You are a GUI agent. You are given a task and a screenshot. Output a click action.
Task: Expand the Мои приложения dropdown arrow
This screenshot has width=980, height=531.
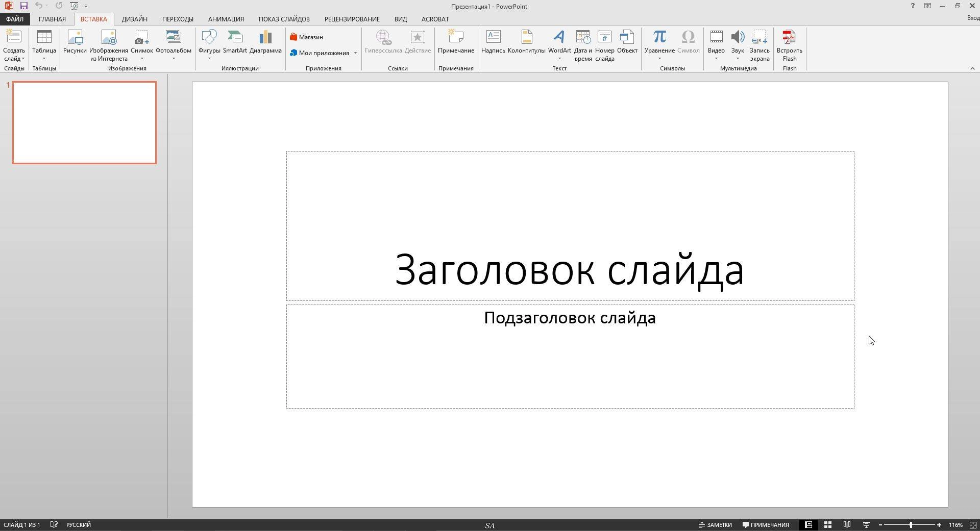point(355,53)
